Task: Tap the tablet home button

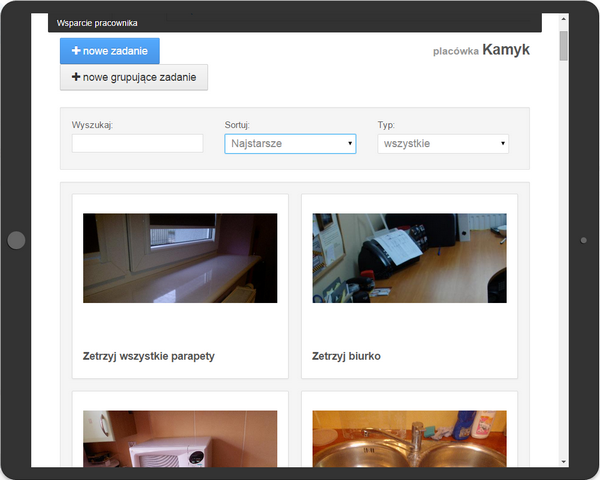Action: pos(16,240)
